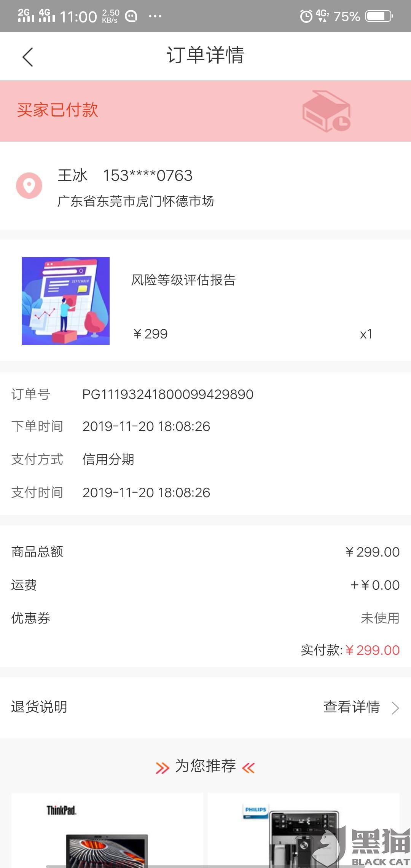
Task: Tap the chat bubble notification icon
Action: 131,16
